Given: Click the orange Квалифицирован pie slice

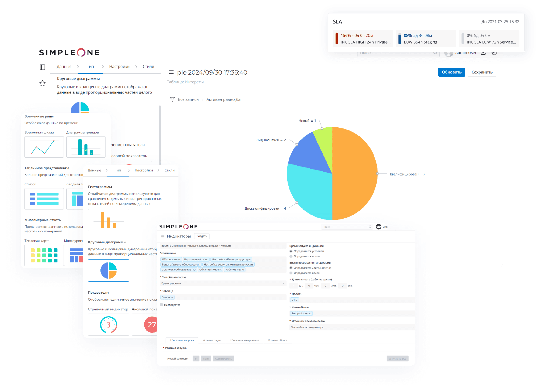Looking at the screenshot, I should [x=355, y=174].
